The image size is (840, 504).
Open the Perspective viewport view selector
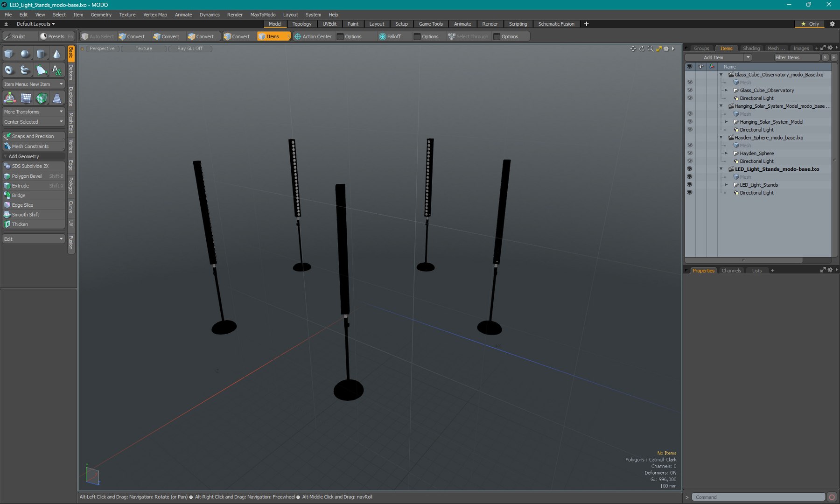click(x=102, y=49)
